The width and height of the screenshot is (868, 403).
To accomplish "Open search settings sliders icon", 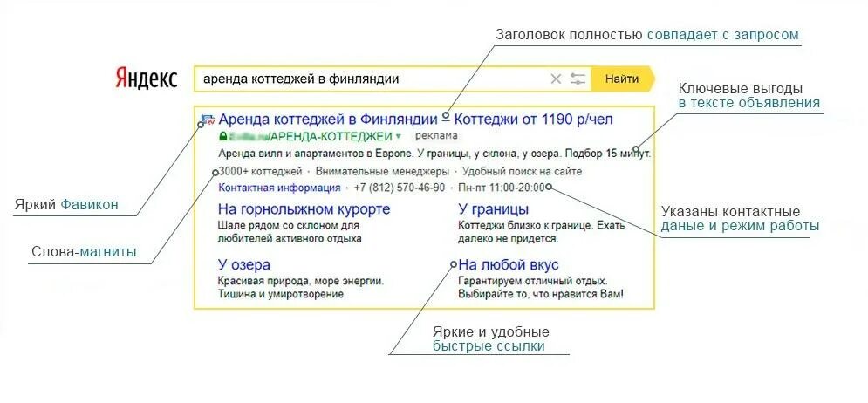I will click(578, 79).
